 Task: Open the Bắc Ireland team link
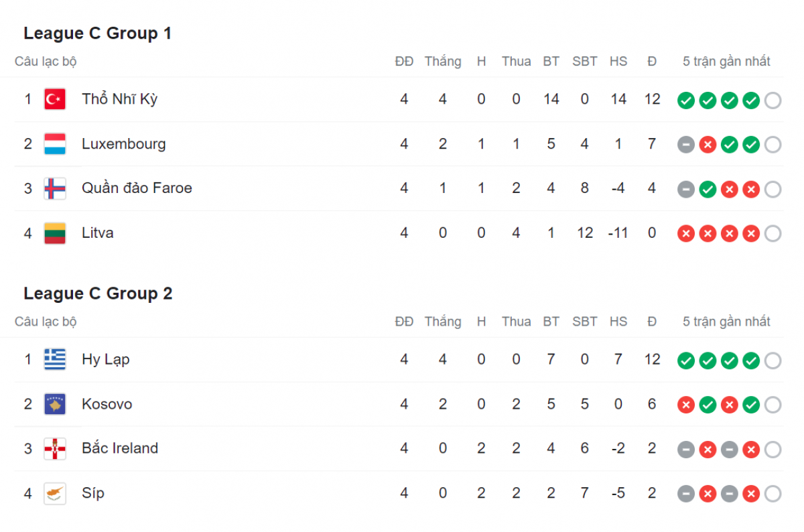(120, 448)
